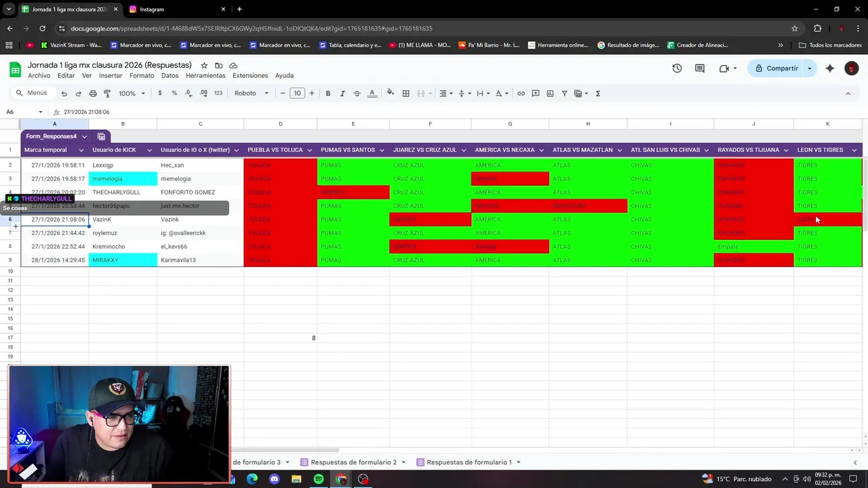This screenshot has width=868, height=488.
Task: Star this spreadsheet document
Action: [204, 66]
